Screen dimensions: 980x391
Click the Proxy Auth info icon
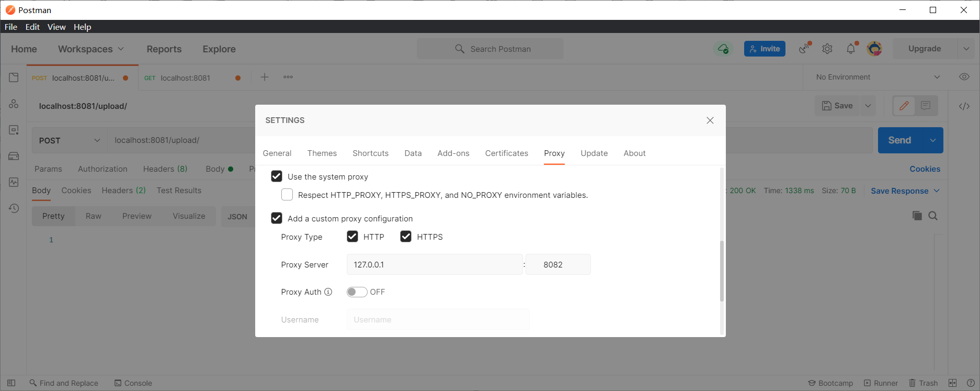[328, 292]
